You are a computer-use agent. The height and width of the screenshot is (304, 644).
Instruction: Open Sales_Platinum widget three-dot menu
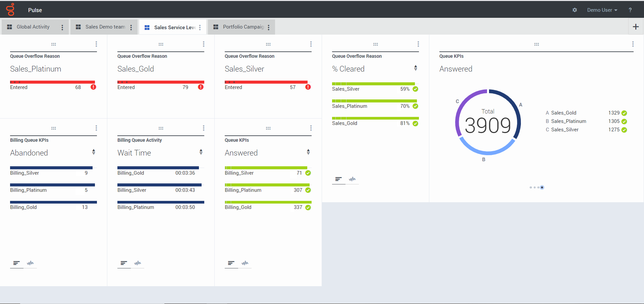[x=96, y=44]
